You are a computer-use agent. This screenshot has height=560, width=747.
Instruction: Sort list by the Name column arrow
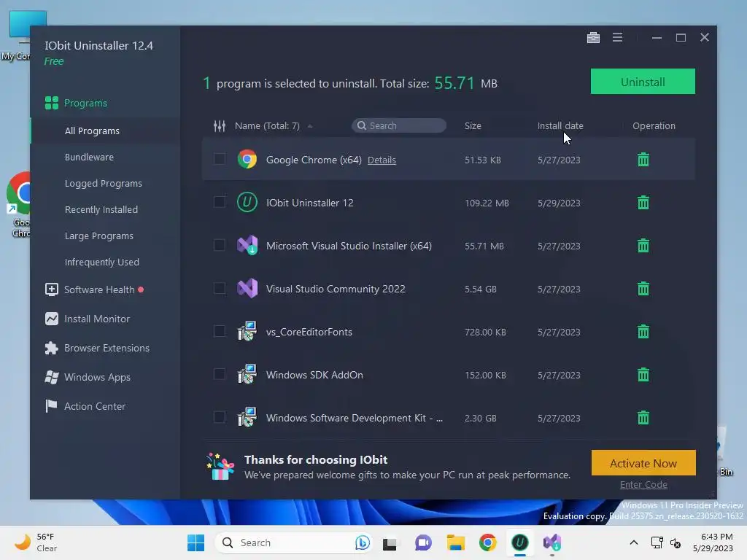pyautogui.click(x=310, y=126)
